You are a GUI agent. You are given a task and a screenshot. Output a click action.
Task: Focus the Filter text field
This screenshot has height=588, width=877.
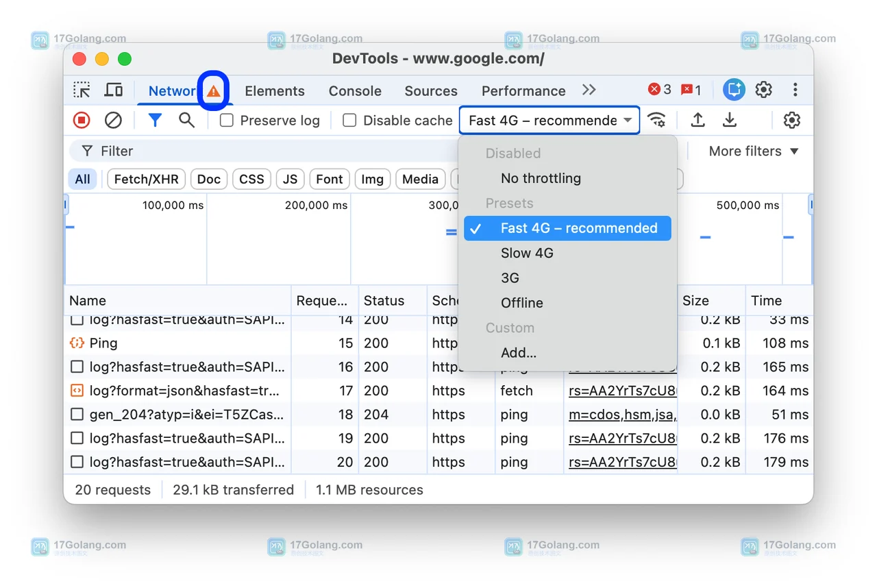(x=264, y=151)
